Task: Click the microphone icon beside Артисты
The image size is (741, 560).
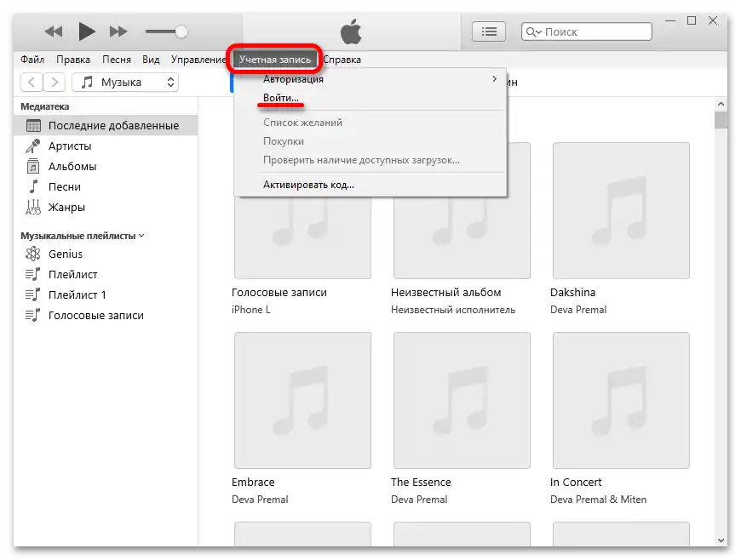Action: 33,146
